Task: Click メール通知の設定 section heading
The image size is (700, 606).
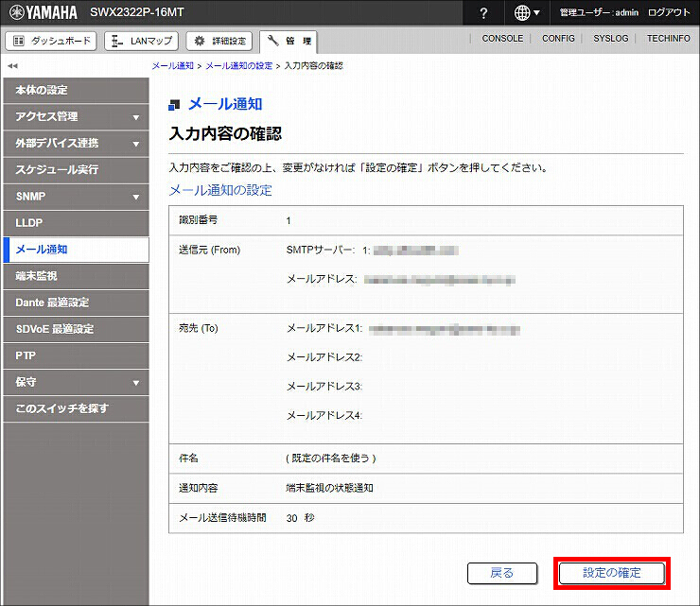Action: [220, 191]
